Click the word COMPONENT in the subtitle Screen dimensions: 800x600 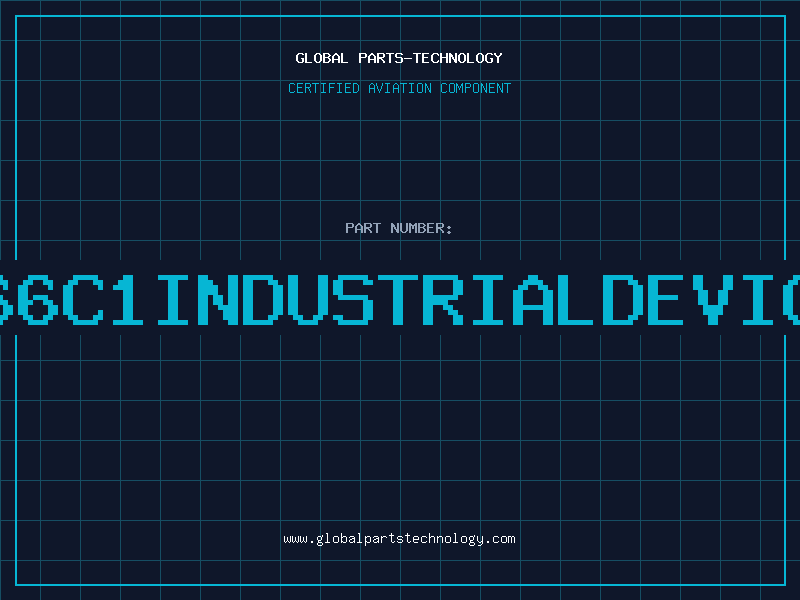pyautogui.click(x=475, y=88)
